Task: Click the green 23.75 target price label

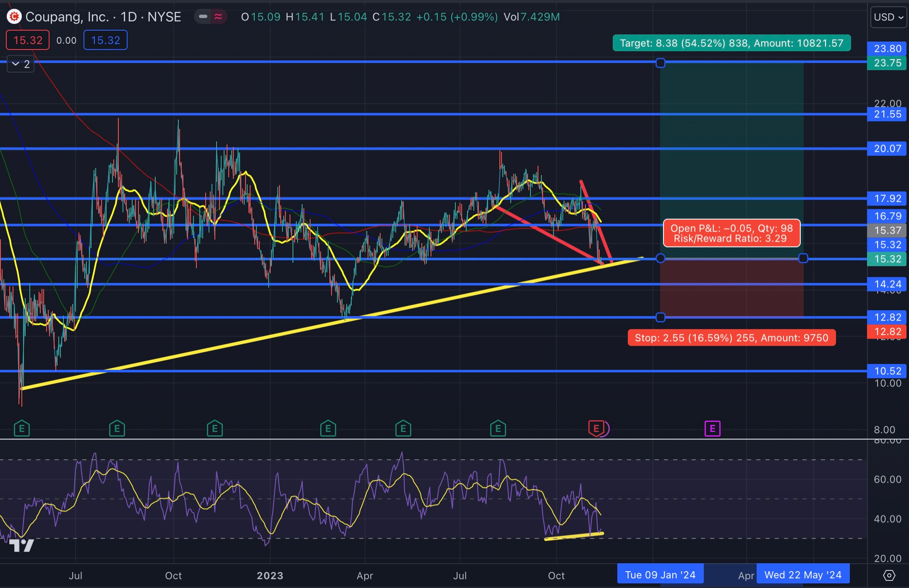Action: pyautogui.click(x=887, y=63)
